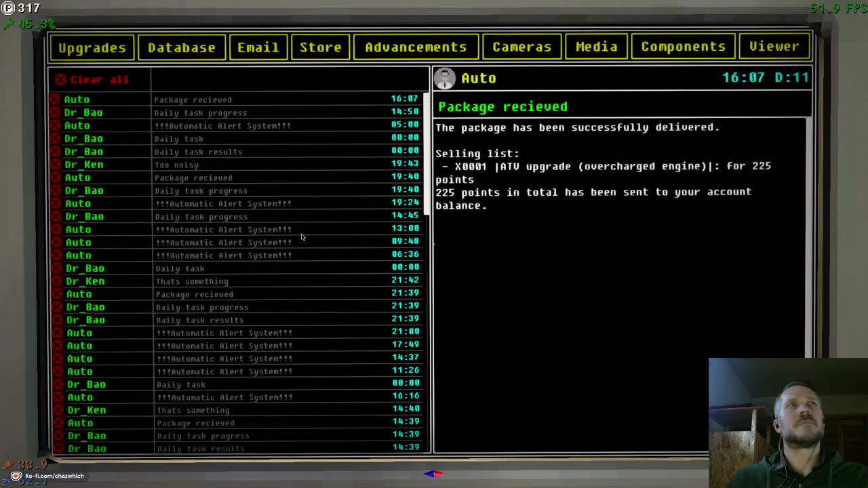Open Dr_Ken's Too noisy message
The image size is (868, 488).
[x=236, y=164]
